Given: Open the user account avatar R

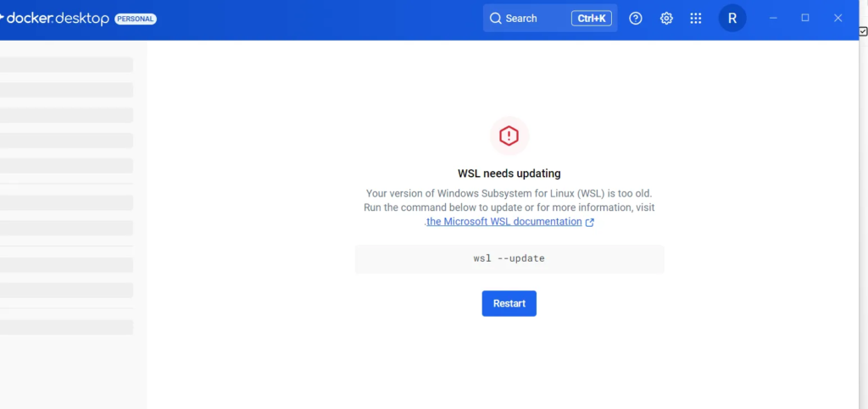Looking at the screenshot, I should click(x=732, y=18).
